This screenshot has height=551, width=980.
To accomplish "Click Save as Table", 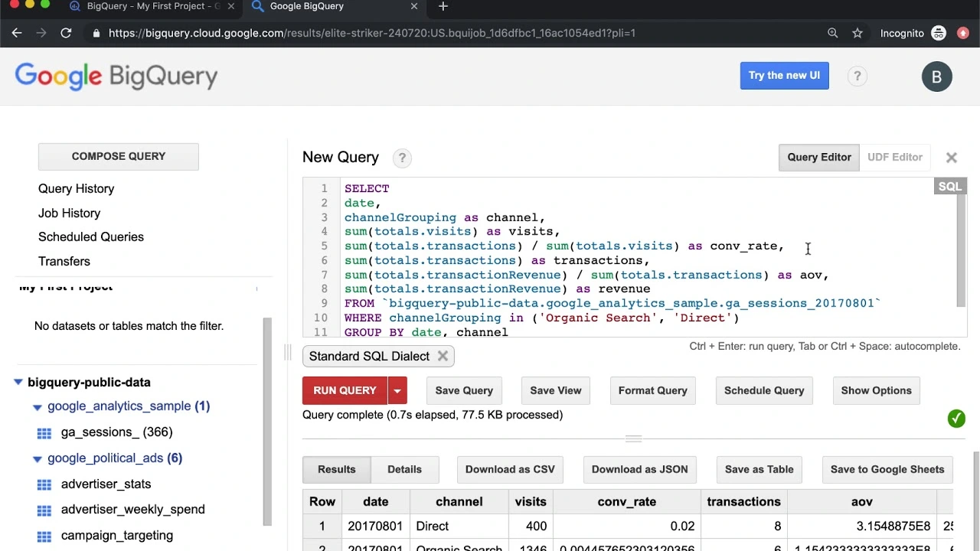I will click(x=759, y=469).
